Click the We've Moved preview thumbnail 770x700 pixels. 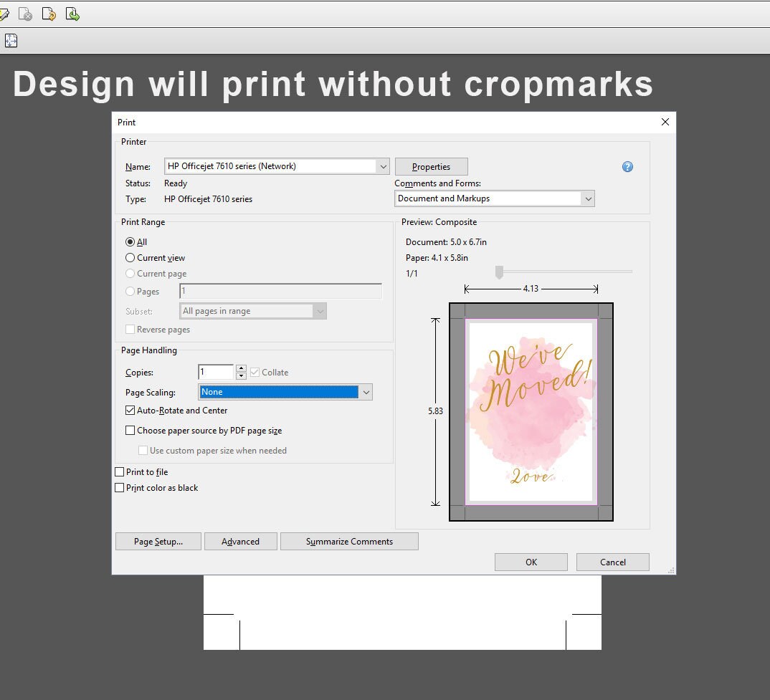(531, 412)
